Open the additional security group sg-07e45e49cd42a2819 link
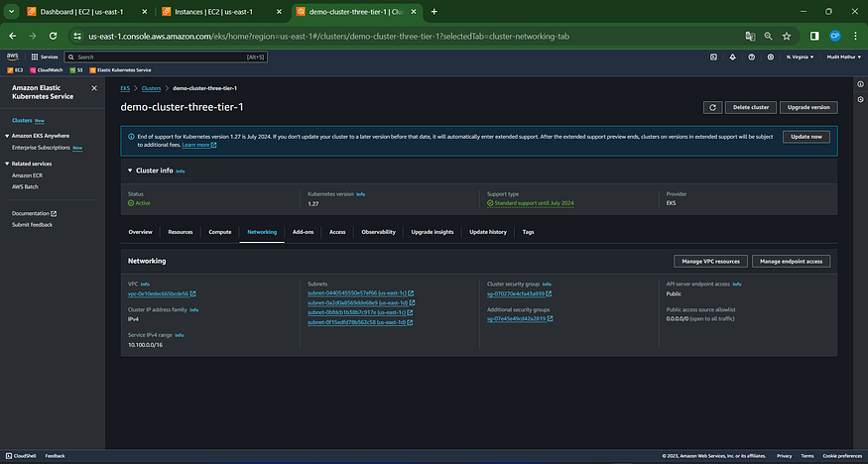Viewport: 868px width, 464px height. pos(521,318)
